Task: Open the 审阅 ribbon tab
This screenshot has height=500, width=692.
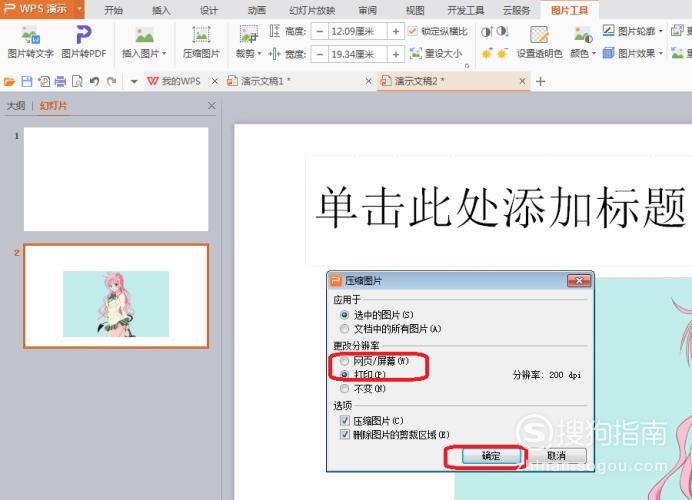Action: coord(367,10)
